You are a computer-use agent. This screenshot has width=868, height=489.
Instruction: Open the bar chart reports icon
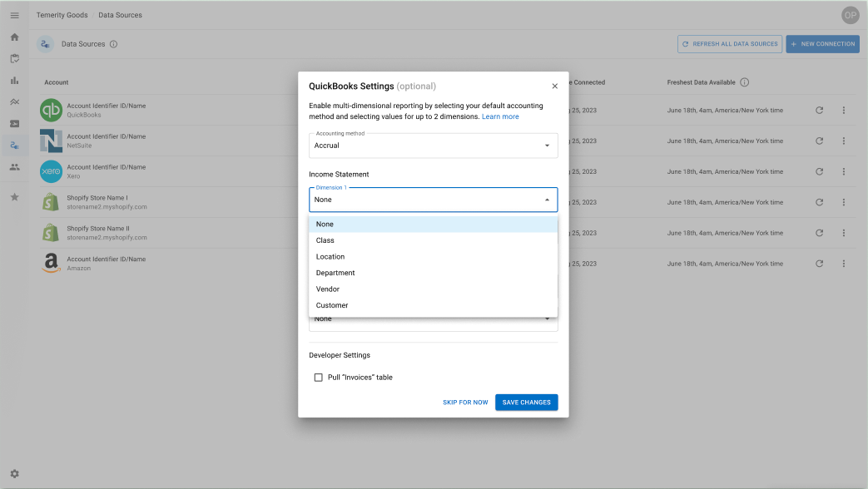click(x=14, y=81)
